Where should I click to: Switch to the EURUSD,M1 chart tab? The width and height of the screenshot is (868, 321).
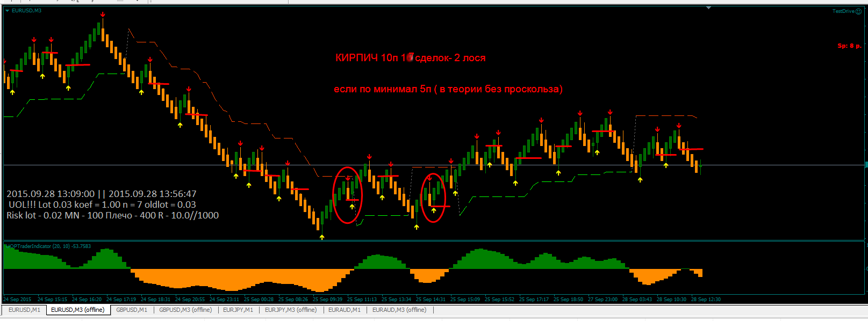point(24,310)
